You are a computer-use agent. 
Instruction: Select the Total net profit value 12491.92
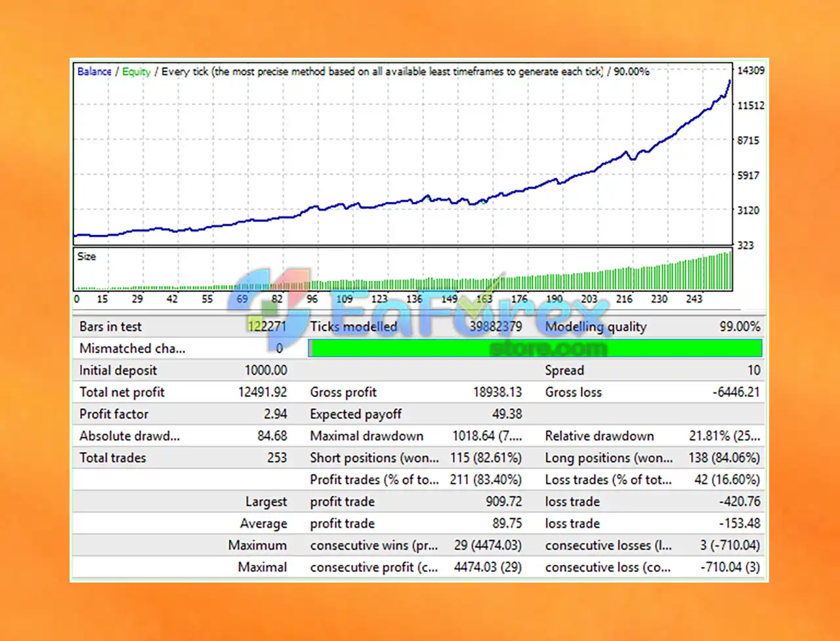pos(262,392)
